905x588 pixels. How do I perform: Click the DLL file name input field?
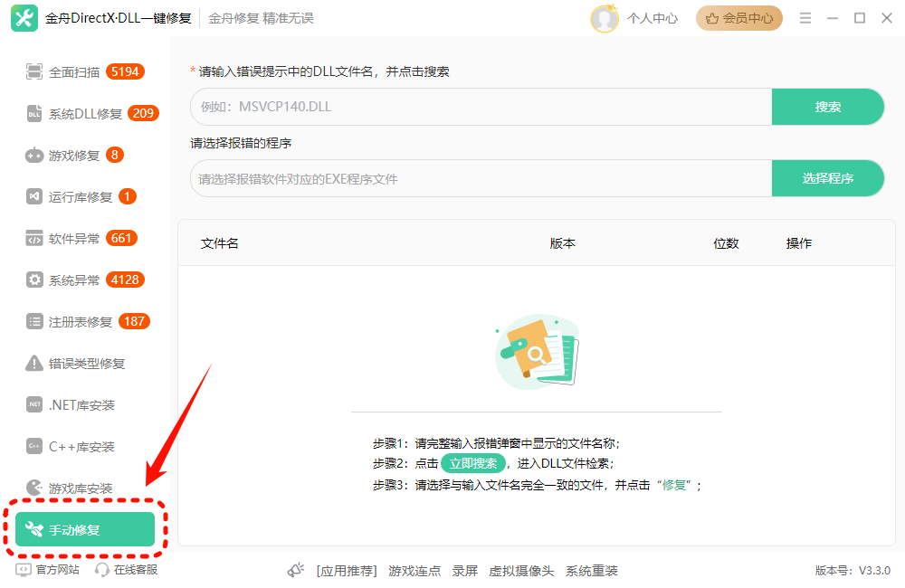point(481,107)
